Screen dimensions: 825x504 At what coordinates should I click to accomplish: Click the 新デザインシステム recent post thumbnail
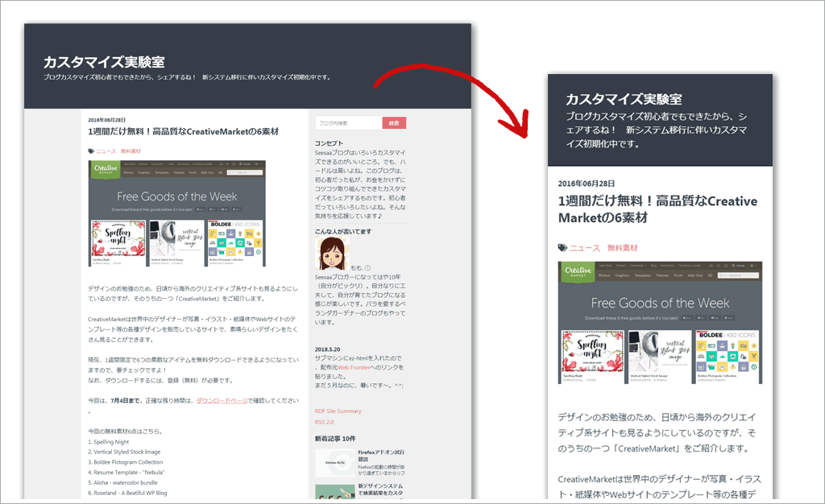coord(334,491)
